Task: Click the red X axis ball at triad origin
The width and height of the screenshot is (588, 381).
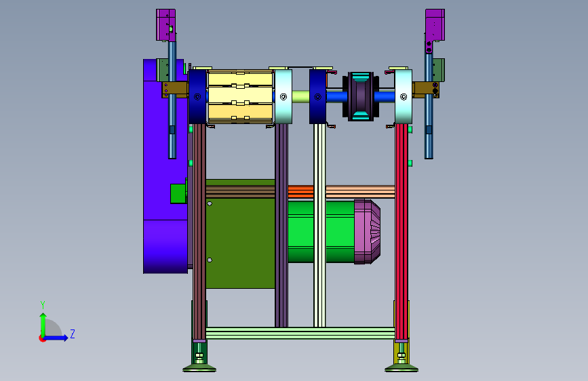Action: click(x=42, y=338)
